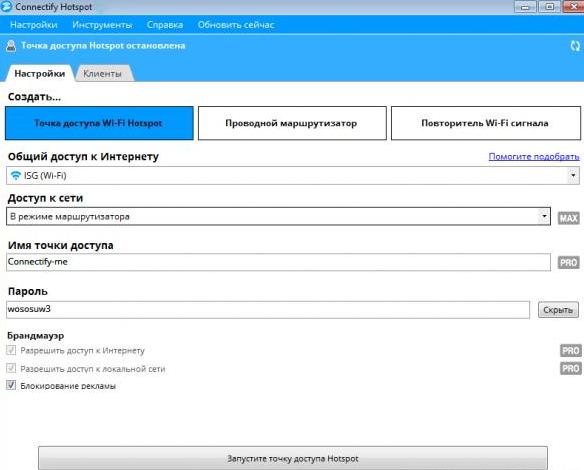Open the Инструменты menu

point(102,25)
